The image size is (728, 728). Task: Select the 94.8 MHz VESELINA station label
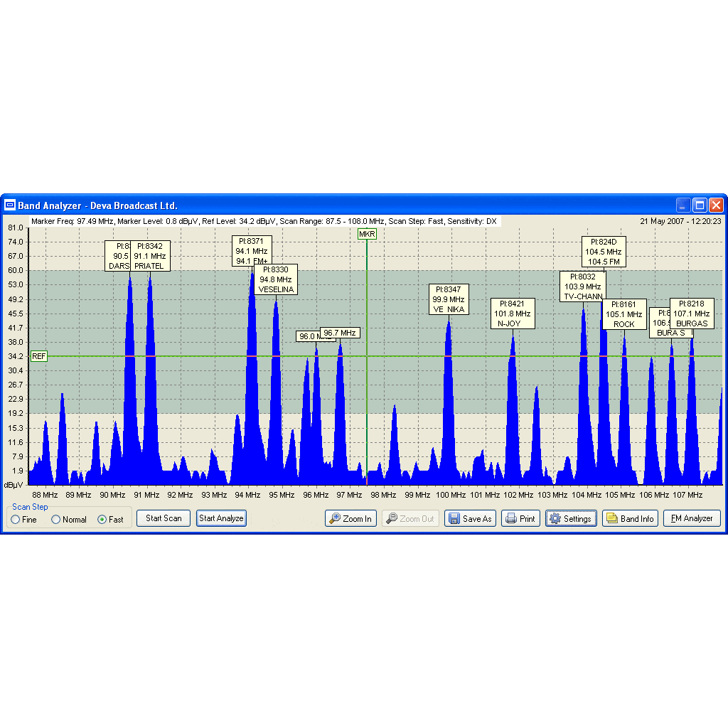(x=276, y=279)
